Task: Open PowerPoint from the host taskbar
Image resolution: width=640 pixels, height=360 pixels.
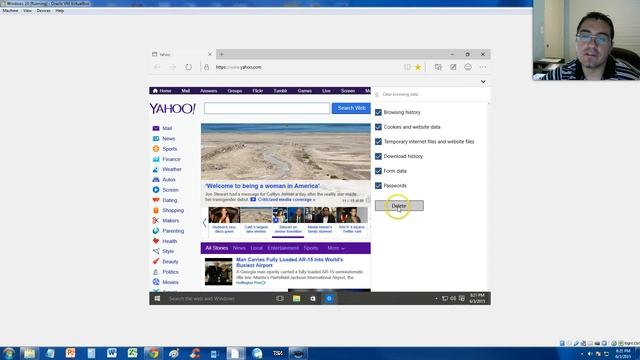Action: (x=70, y=353)
